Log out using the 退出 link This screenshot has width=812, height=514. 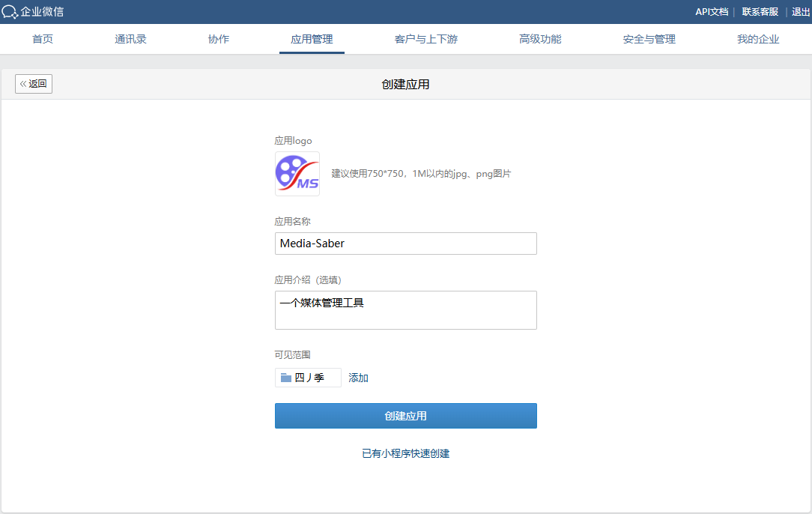pyautogui.click(x=801, y=12)
